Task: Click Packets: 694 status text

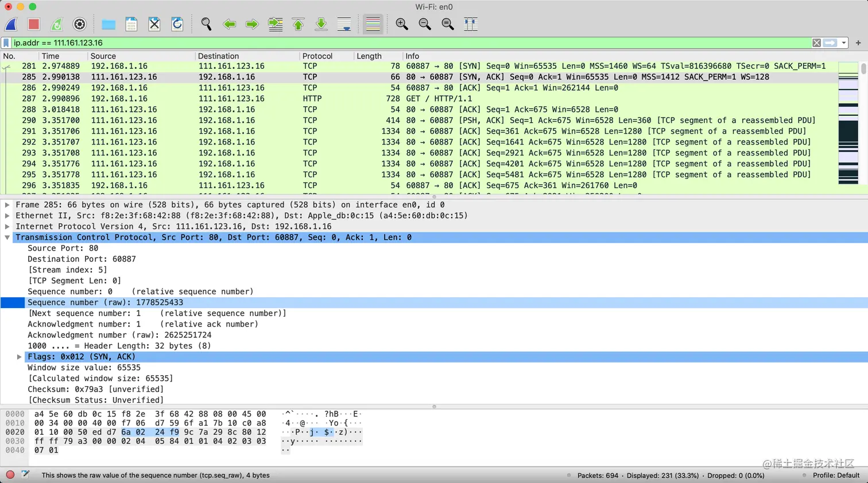Action: click(598, 476)
